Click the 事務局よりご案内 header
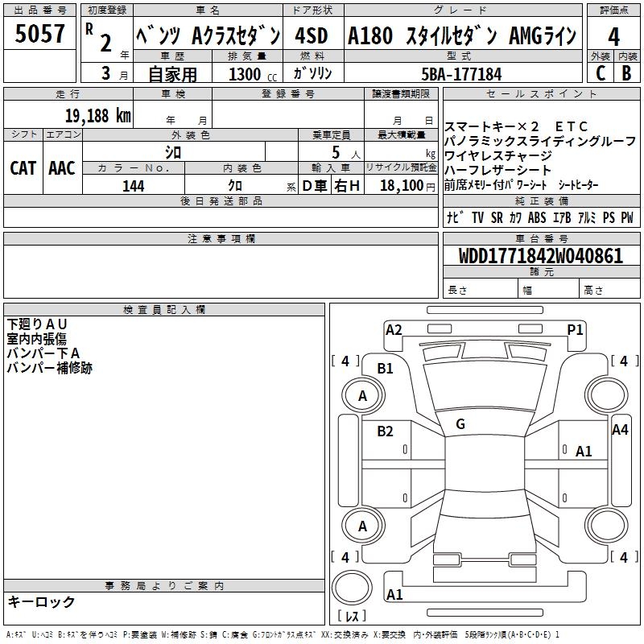 [x=164, y=586]
